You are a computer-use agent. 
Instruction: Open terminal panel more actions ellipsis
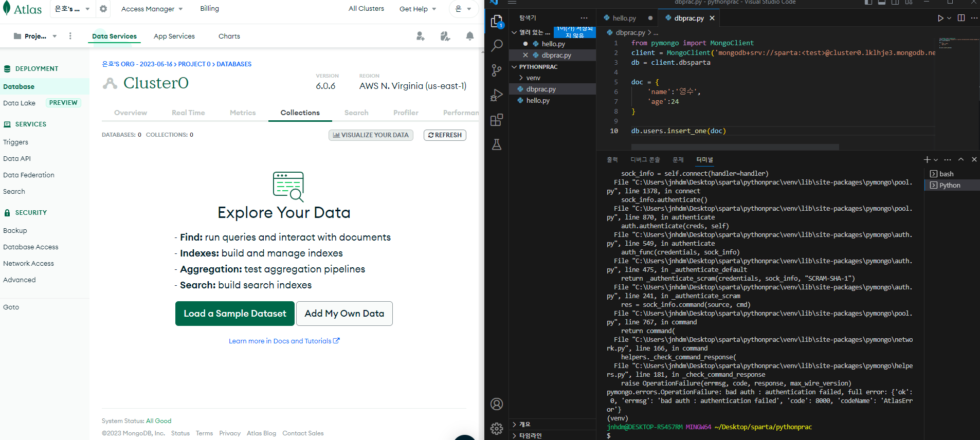pos(948,160)
